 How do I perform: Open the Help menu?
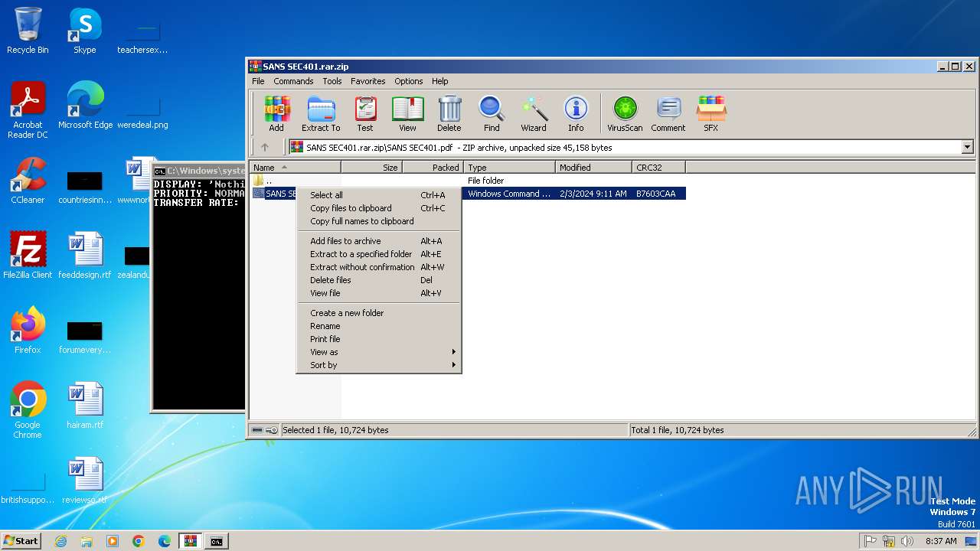(x=440, y=81)
